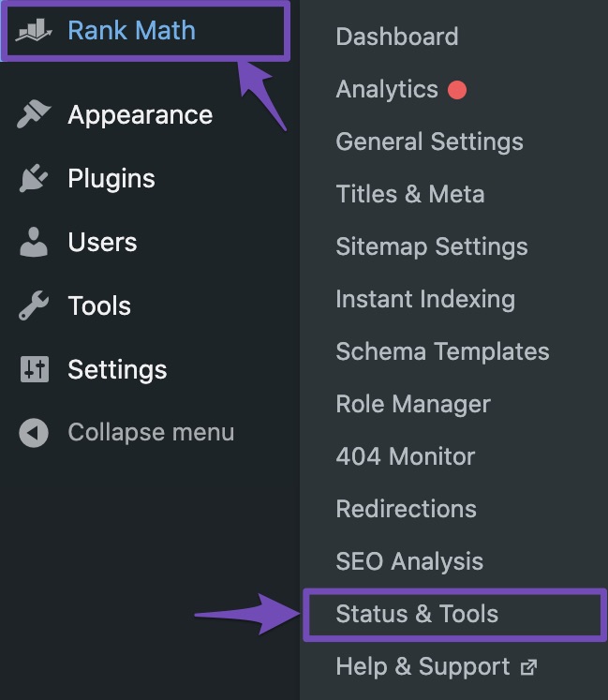Screen dimensions: 608x700
Task: Click the Settings sliders icon
Action: tap(35, 369)
